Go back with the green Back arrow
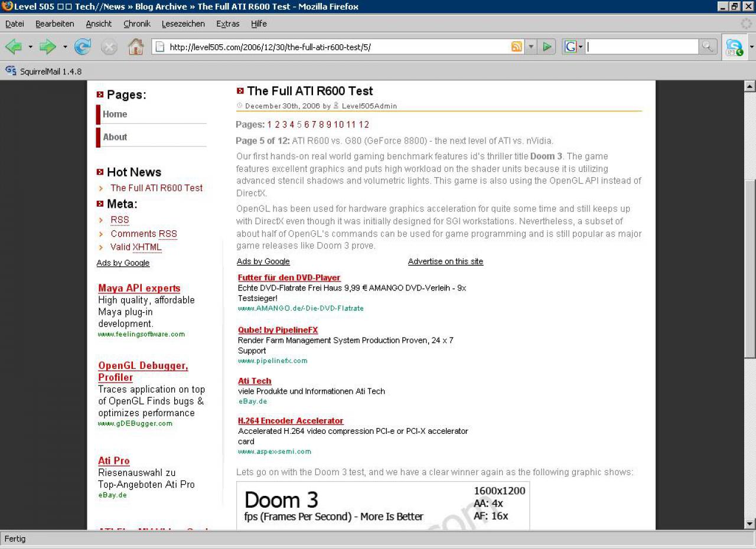 point(13,47)
